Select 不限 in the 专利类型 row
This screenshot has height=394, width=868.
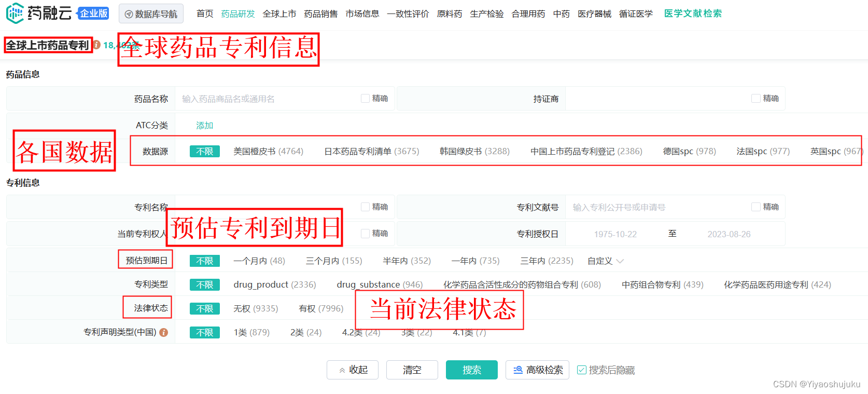pyautogui.click(x=205, y=284)
